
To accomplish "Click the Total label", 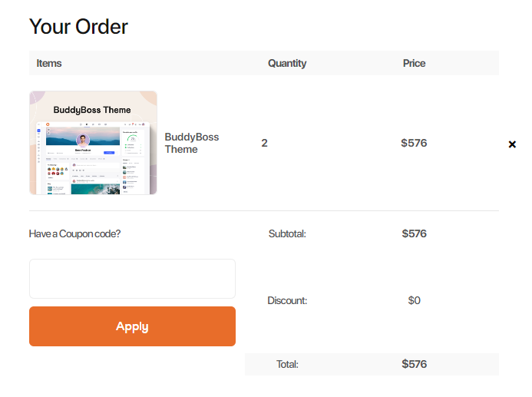I will click(x=287, y=364).
